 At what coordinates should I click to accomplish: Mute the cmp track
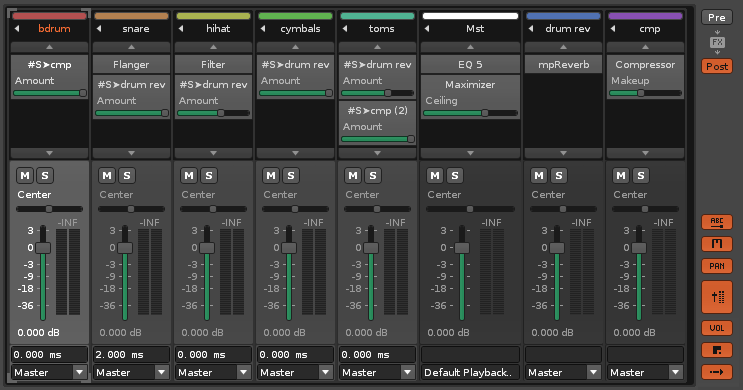[x=621, y=176]
